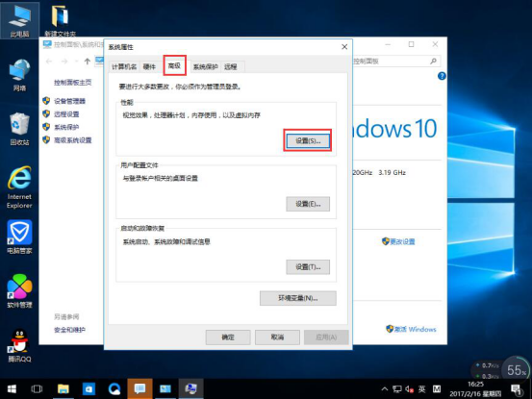Open 高级系统设置 link in sidebar
Viewport: 532px width, 399px height.
72,140
